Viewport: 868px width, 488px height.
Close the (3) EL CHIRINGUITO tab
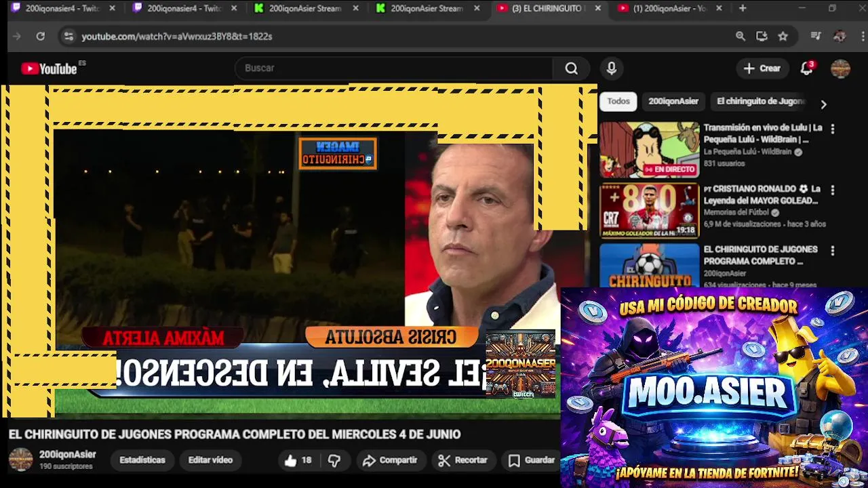[597, 8]
